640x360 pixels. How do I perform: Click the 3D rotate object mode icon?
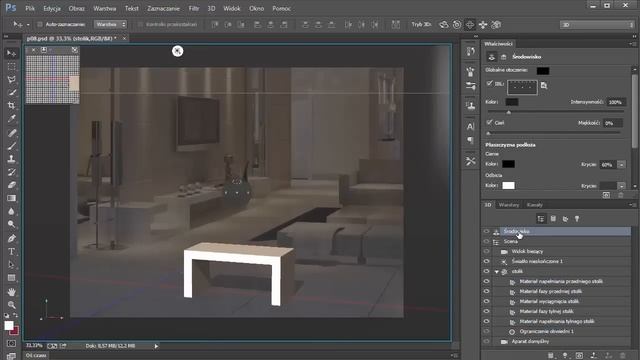pyautogui.click(x=444, y=25)
